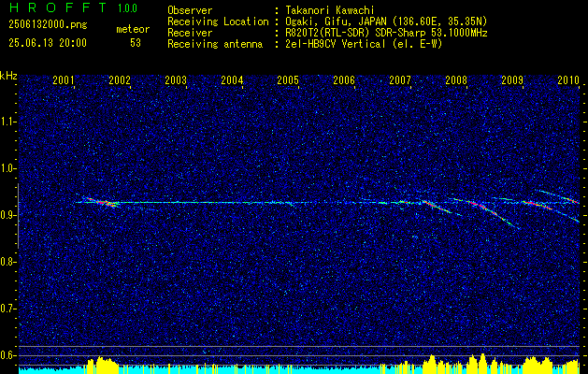Click the 0.9 kHz frequency label
588x374 pixels.
(x=7, y=215)
